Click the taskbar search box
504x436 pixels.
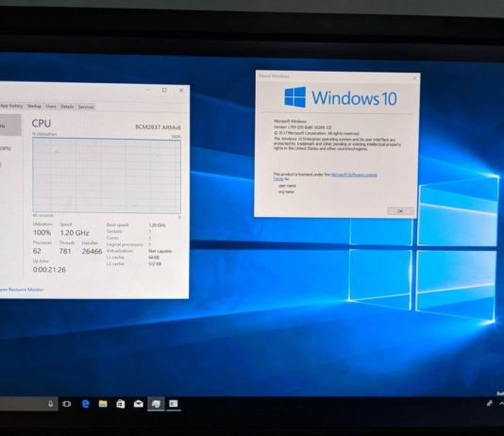pos(25,404)
